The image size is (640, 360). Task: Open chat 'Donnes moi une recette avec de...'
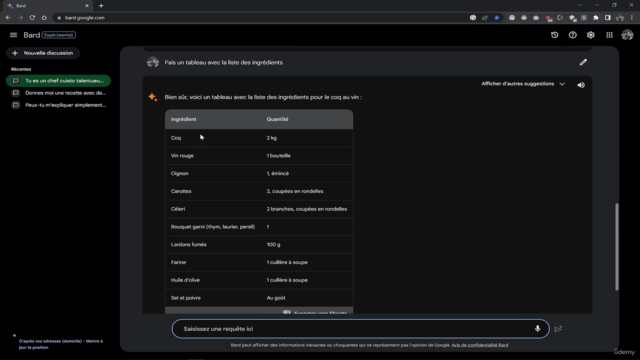(58, 93)
